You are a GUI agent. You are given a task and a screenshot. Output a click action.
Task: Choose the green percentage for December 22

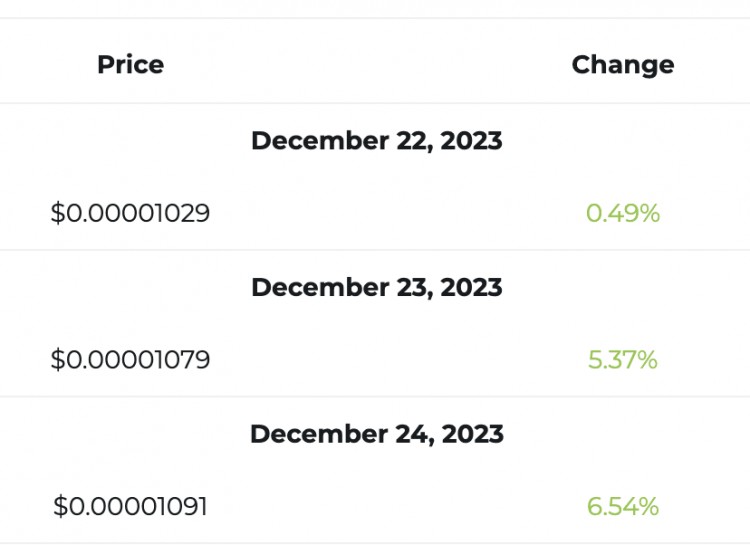click(622, 213)
